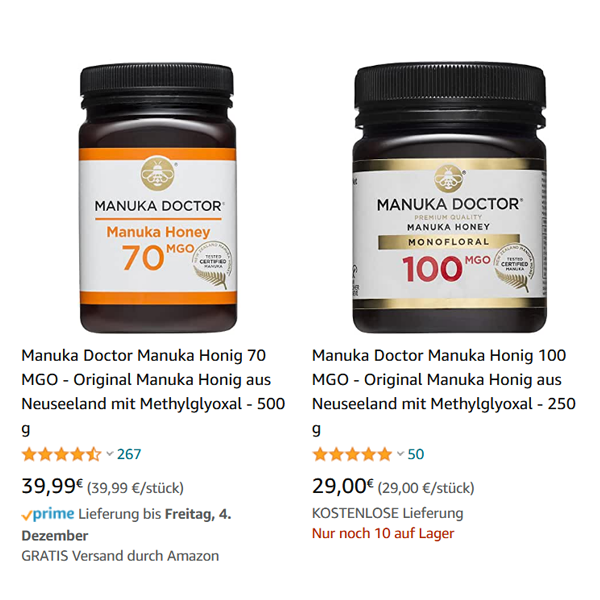Click the 39,99€ price
600x600 pixels.
(x=52, y=486)
